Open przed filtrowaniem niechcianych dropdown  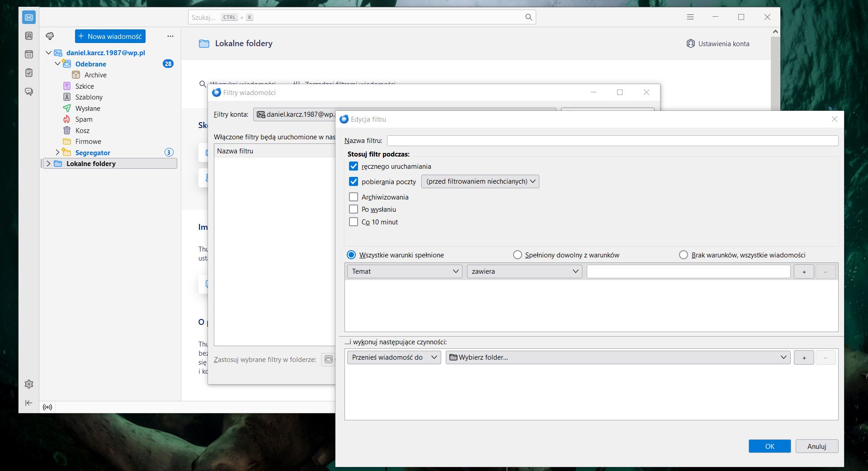point(480,181)
